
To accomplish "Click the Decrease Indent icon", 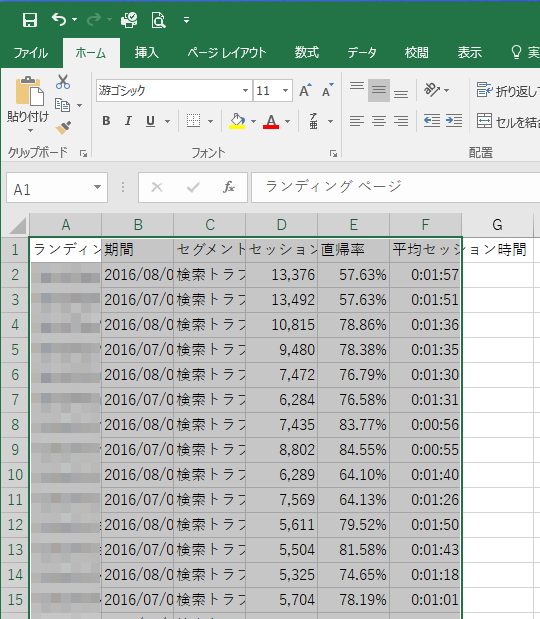I will pos(431,121).
